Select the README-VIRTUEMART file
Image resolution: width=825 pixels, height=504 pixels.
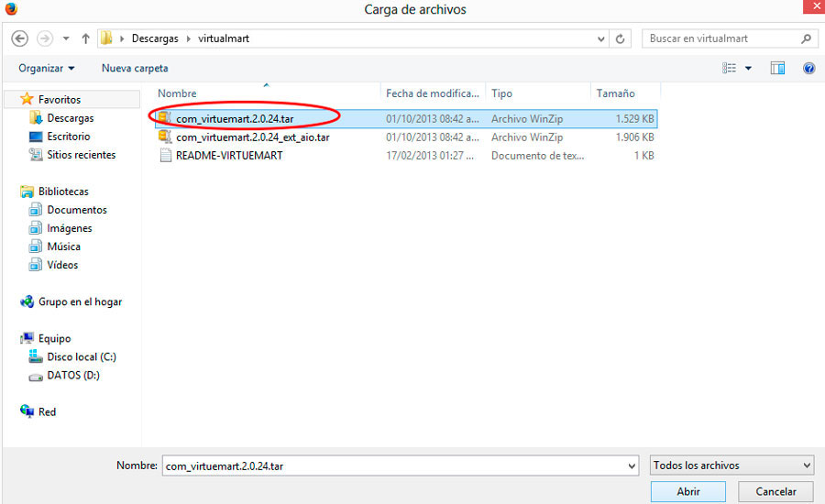[229, 156]
